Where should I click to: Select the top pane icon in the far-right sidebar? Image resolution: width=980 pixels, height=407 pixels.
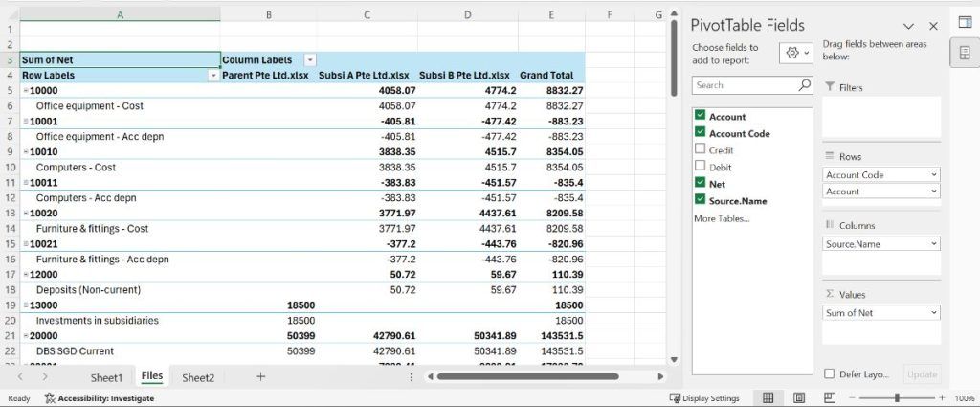pyautogui.click(x=965, y=22)
